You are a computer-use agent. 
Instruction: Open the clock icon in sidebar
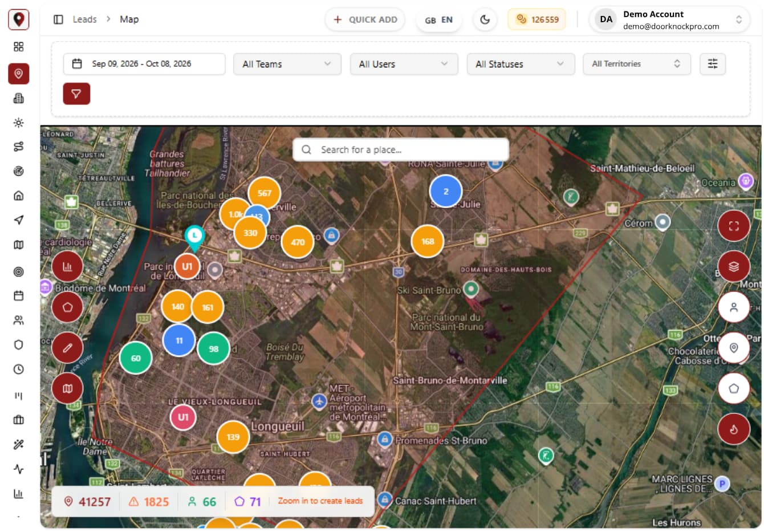19,369
